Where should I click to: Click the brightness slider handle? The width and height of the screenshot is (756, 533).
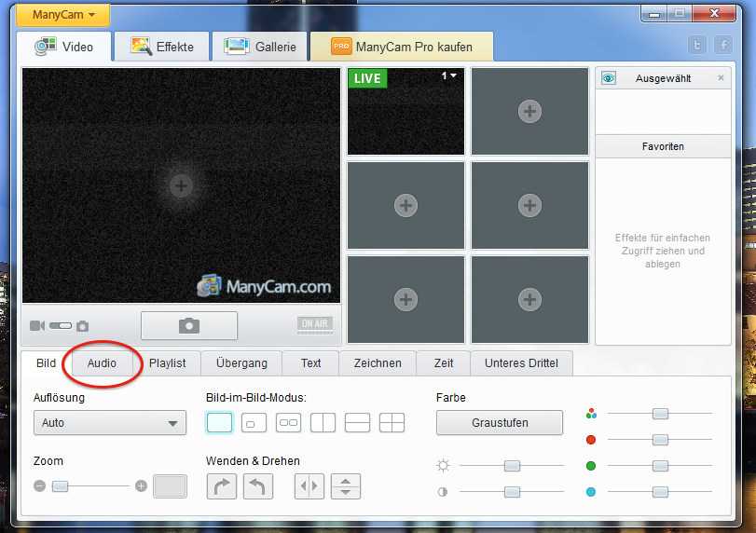(512, 466)
